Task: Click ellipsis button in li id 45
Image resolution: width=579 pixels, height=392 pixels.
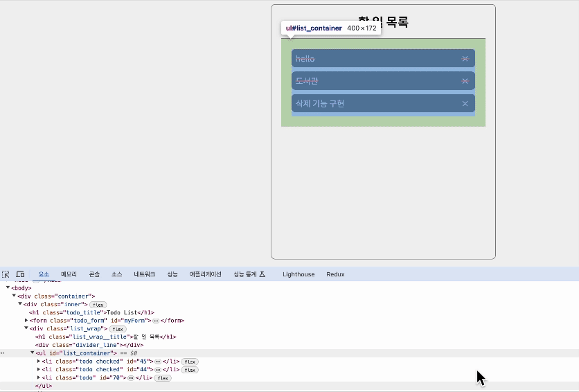Action: tap(158, 362)
